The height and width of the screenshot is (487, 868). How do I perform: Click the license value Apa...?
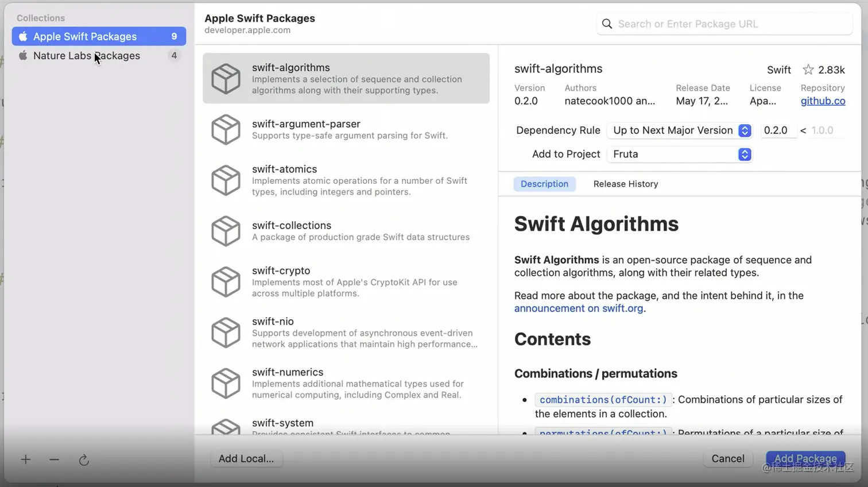pyautogui.click(x=763, y=101)
